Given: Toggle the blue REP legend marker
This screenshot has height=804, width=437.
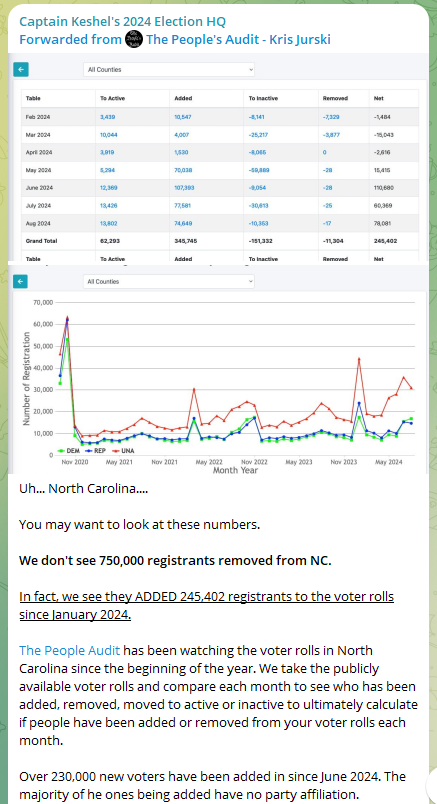Looking at the screenshot, I should point(93,450).
